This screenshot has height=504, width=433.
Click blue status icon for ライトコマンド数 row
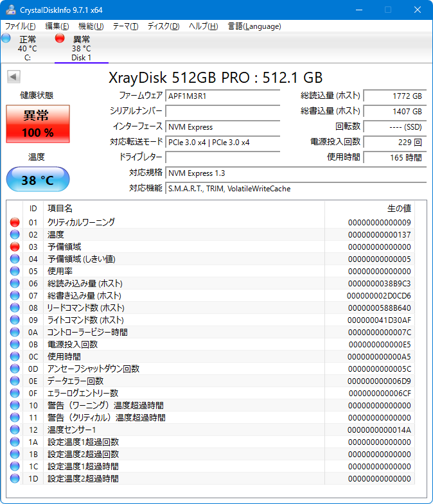click(15, 320)
